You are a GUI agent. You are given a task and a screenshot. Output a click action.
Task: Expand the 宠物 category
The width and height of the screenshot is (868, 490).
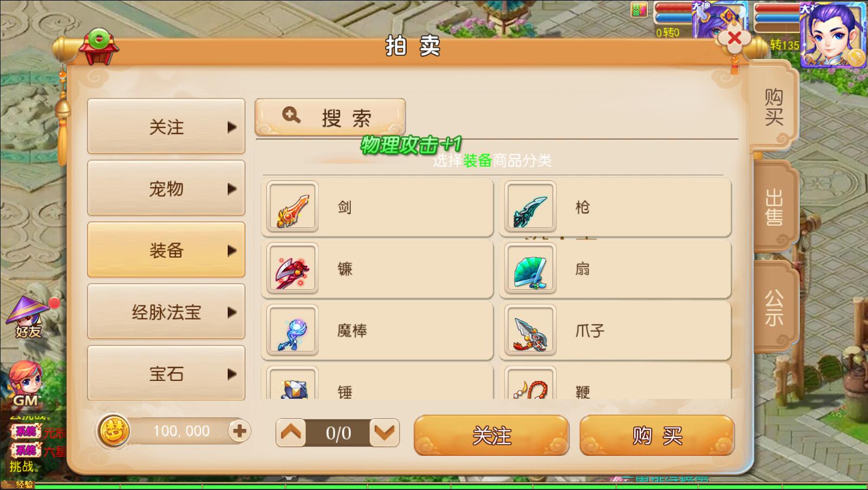[x=166, y=188]
